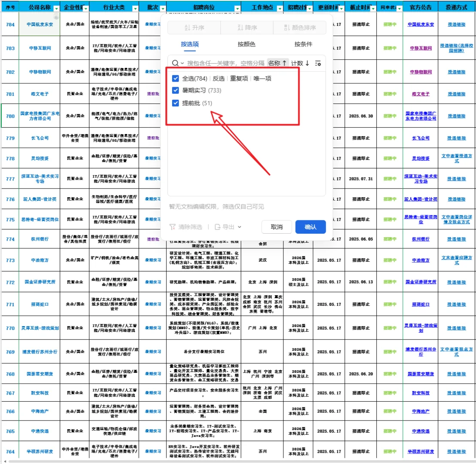Open the 截止时间 column filter dropdown

click(x=373, y=9)
